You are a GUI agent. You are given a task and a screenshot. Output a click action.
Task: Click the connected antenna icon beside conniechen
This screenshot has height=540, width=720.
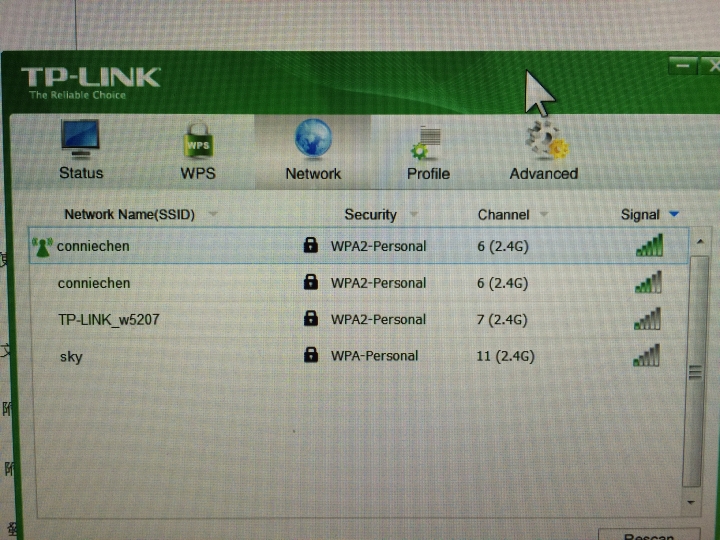pos(42,247)
